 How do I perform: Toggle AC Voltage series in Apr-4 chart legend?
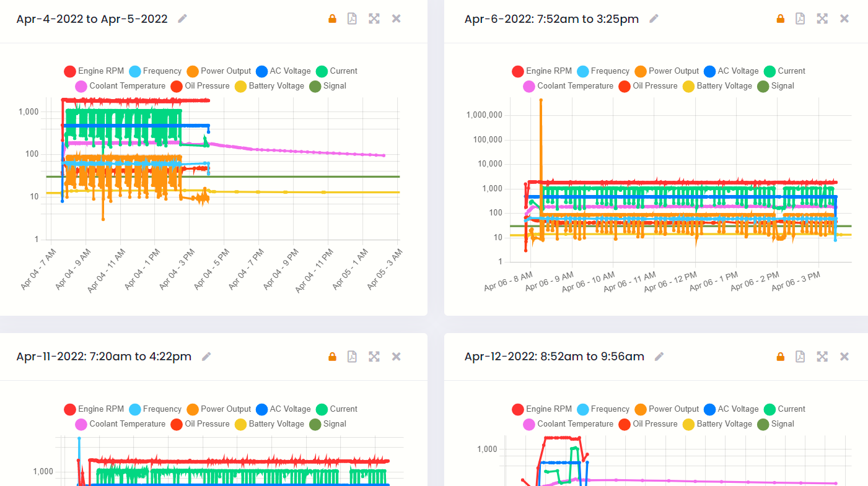coord(283,71)
